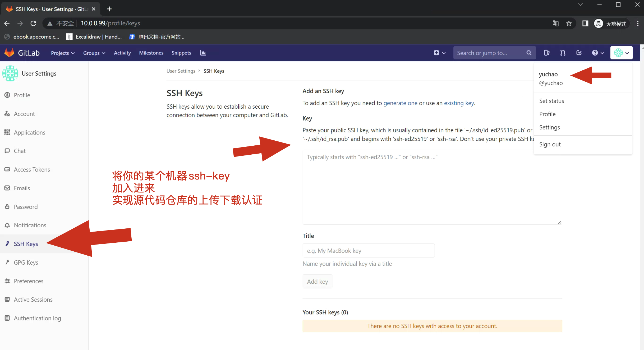
Task: Reload the page
Action: pos(33,24)
